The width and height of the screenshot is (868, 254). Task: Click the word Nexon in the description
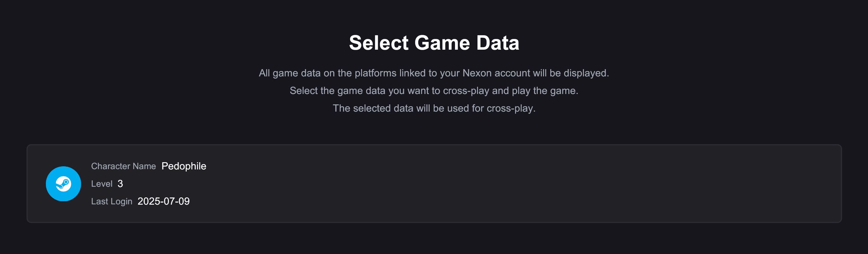(477, 73)
